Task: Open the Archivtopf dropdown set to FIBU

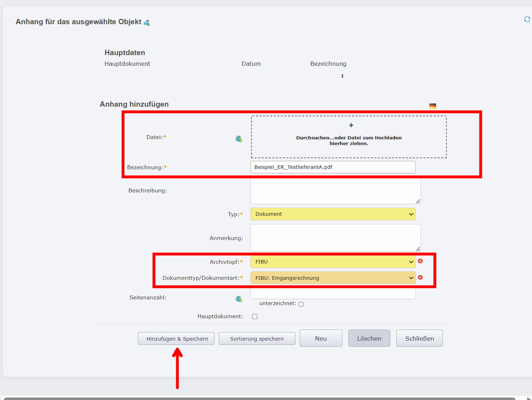Action: [x=333, y=261]
